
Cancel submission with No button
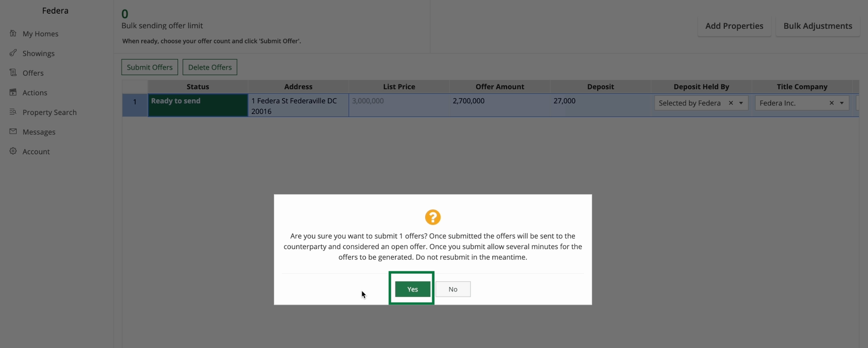[453, 289]
